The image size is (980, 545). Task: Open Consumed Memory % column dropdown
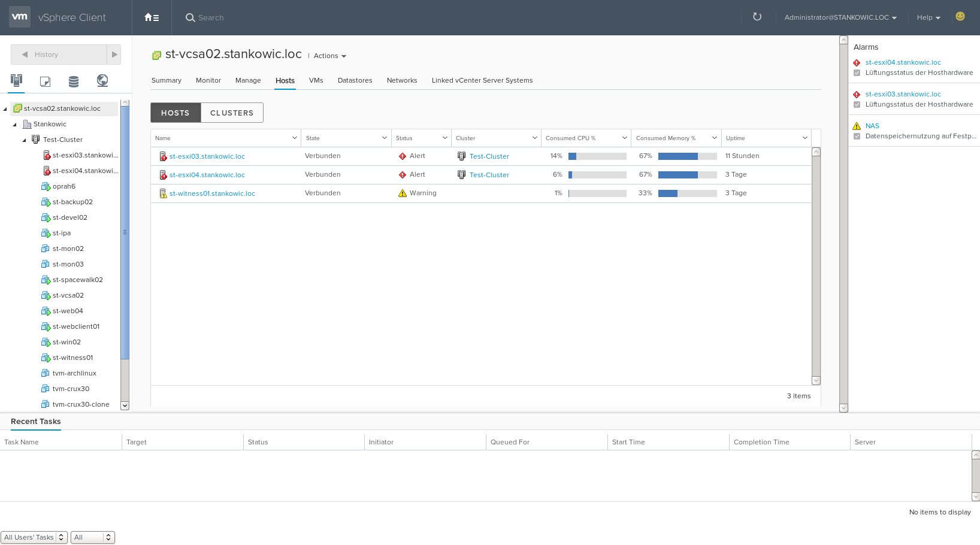(x=715, y=138)
